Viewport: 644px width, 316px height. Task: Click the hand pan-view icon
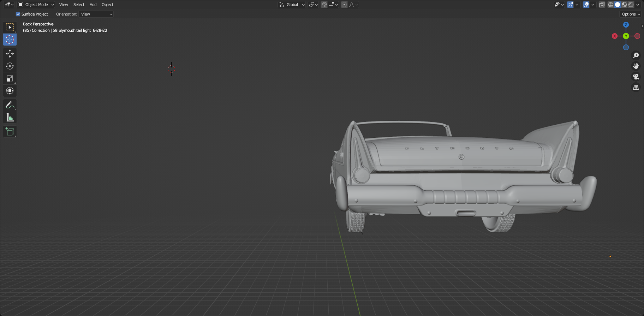coord(636,66)
